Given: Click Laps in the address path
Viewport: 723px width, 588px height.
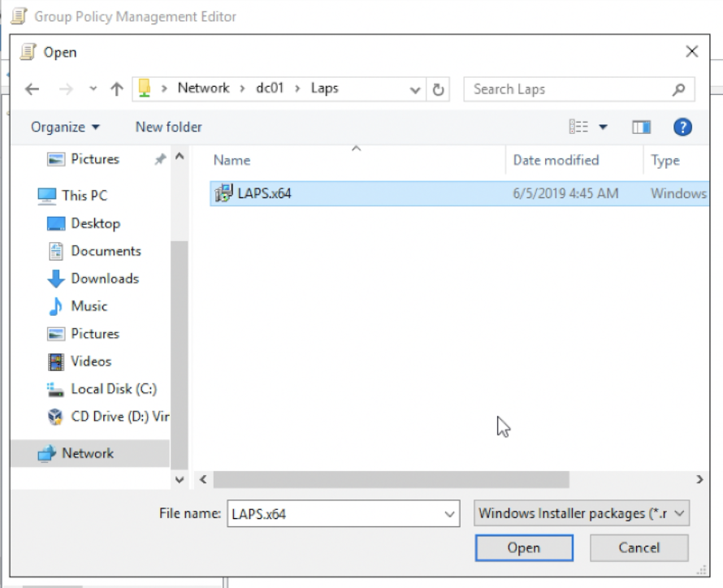Looking at the screenshot, I should 324,88.
